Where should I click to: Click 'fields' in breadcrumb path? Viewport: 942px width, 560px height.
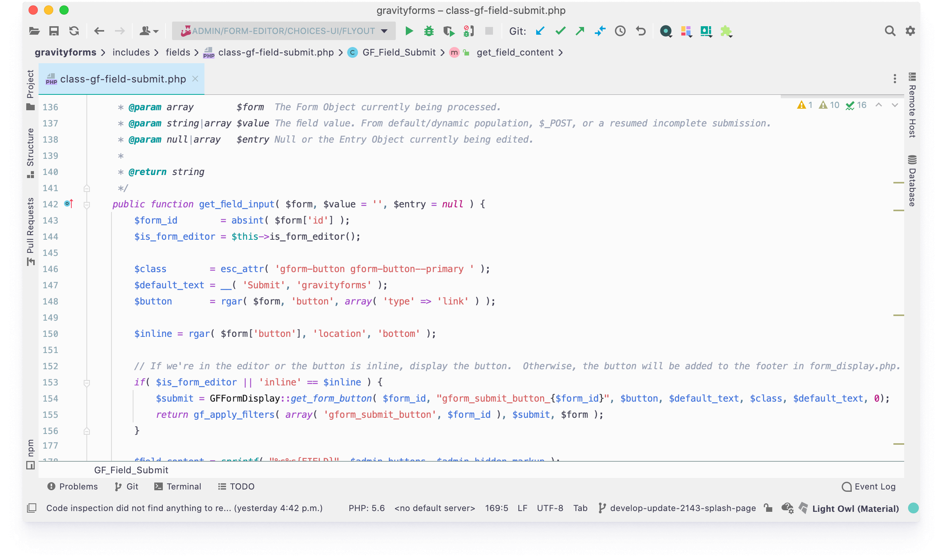click(178, 52)
